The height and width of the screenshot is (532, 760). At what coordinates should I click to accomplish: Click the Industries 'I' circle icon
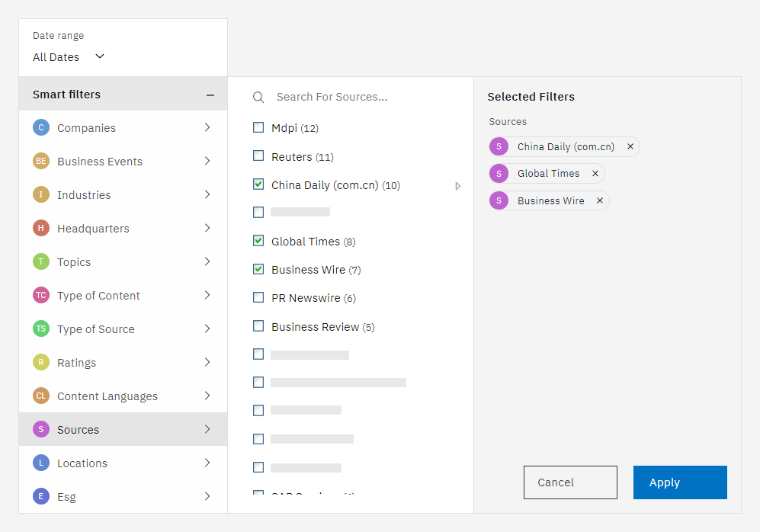click(41, 194)
